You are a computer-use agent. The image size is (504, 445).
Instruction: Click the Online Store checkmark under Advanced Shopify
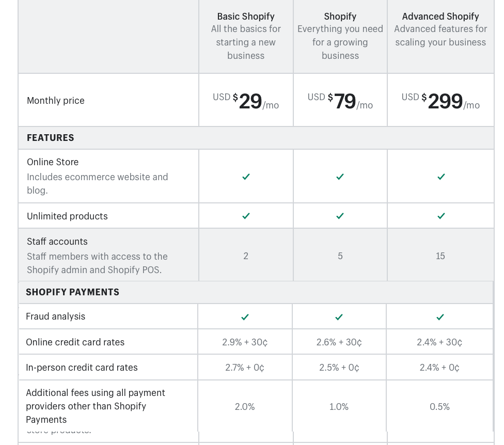(441, 177)
